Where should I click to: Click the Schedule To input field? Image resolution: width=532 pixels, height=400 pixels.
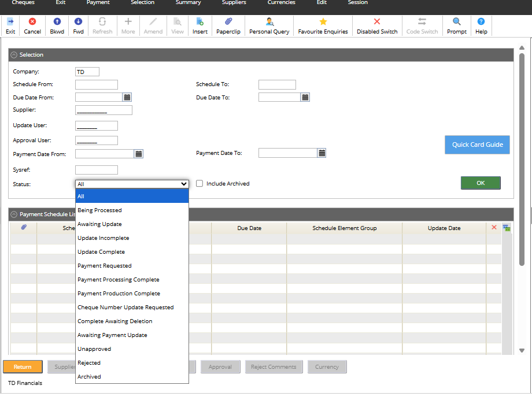click(277, 85)
